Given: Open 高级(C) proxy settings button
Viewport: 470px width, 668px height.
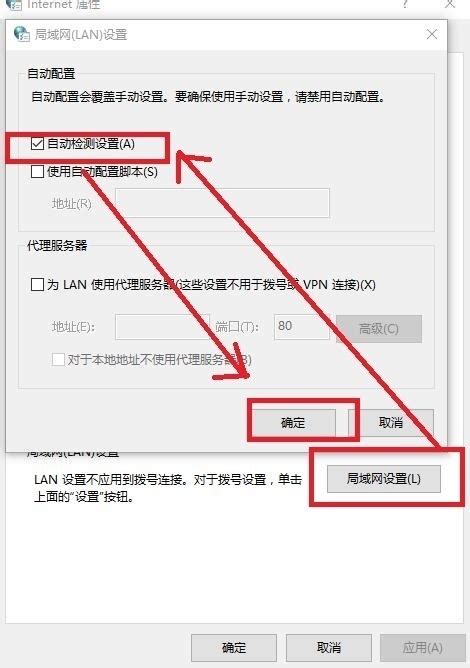Looking at the screenshot, I should pos(379,328).
